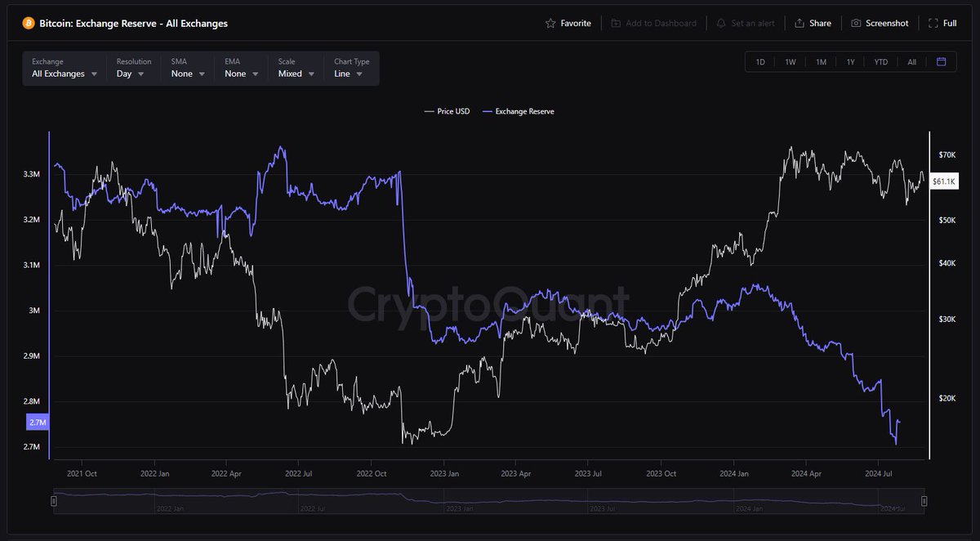
Task: Open the calendar date picker icon
Action: (x=942, y=62)
